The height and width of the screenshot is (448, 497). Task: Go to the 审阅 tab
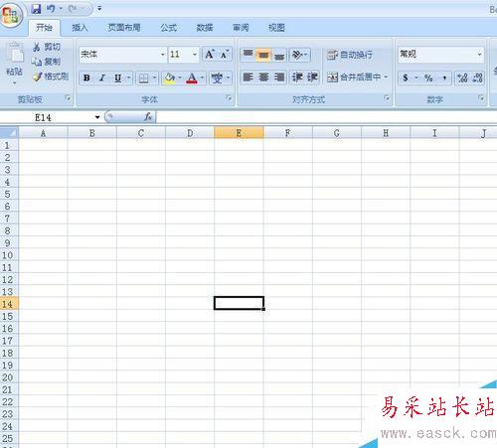pyautogui.click(x=241, y=28)
